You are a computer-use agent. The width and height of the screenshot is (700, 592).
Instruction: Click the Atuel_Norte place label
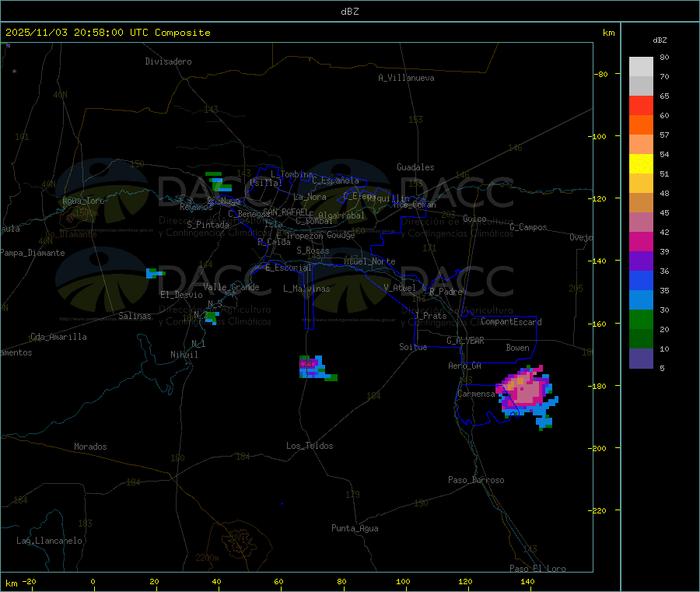click(x=369, y=261)
